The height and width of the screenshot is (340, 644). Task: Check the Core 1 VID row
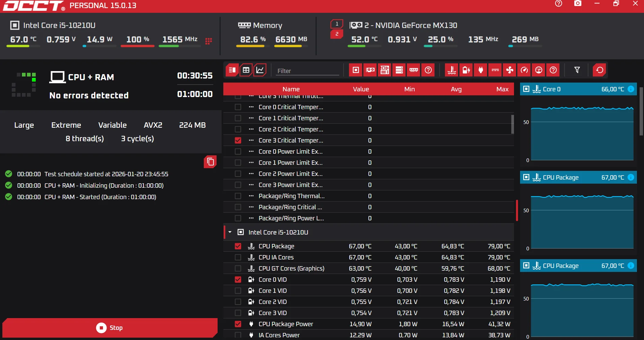[x=238, y=291]
